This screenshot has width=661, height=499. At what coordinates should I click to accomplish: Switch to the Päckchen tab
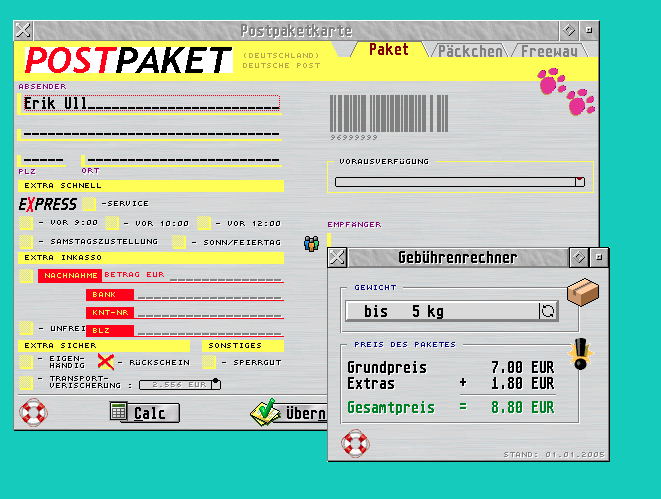[470, 51]
